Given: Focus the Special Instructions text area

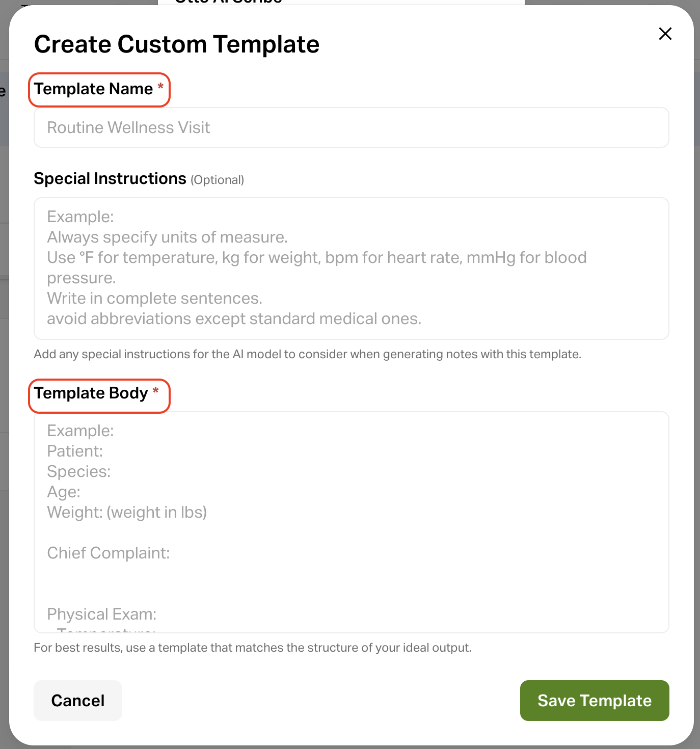Looking at the screenshot, I should (351, 269).
